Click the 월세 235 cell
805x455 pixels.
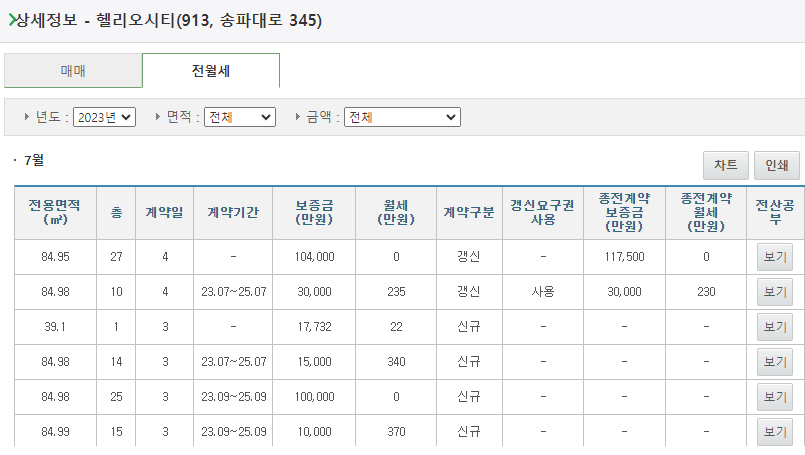coord(396,292)
